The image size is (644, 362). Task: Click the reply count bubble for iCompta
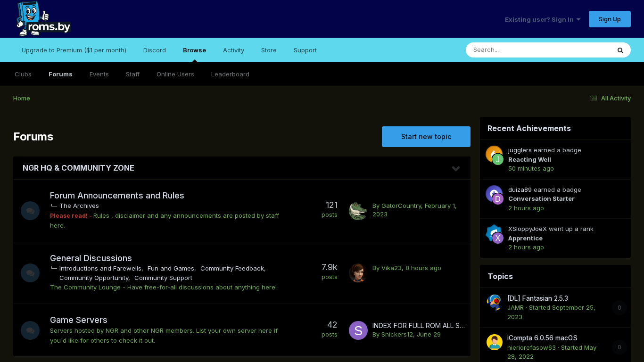(x=619, y=347)
